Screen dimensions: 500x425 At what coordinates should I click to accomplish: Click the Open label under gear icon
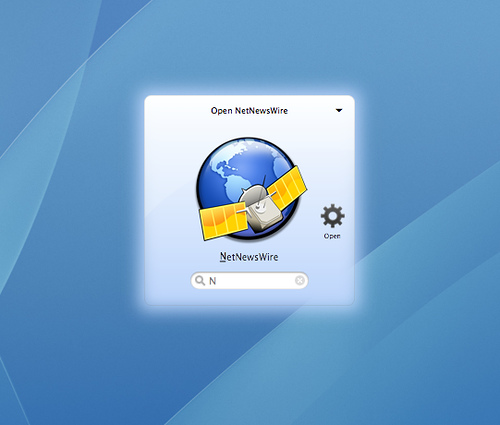(x=332, y=236)
